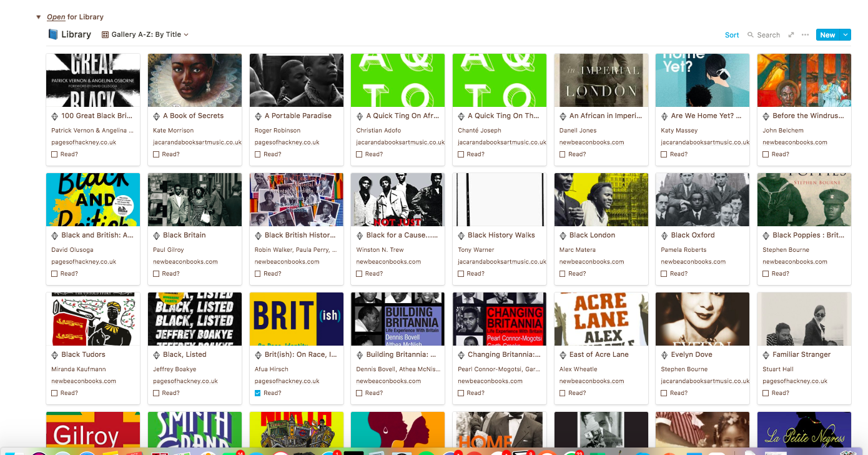868x455 pixels.
Task: Open Black Poppies cover image
Action: [x=804, y=199]
